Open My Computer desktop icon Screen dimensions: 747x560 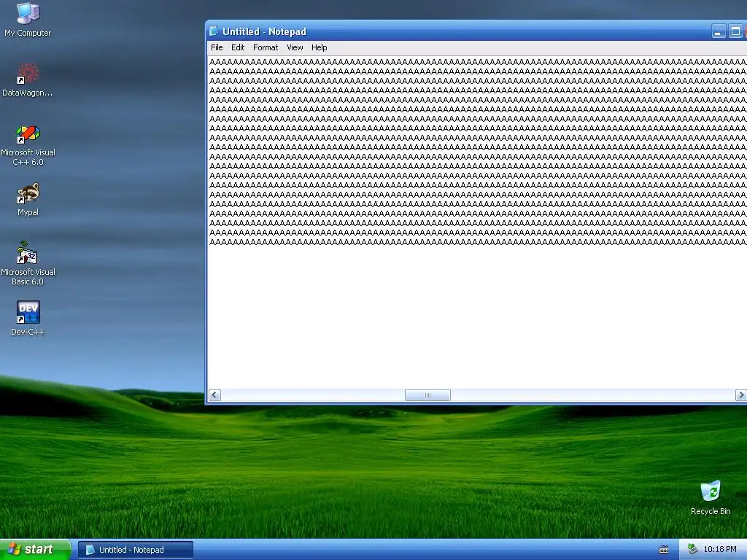28,19
